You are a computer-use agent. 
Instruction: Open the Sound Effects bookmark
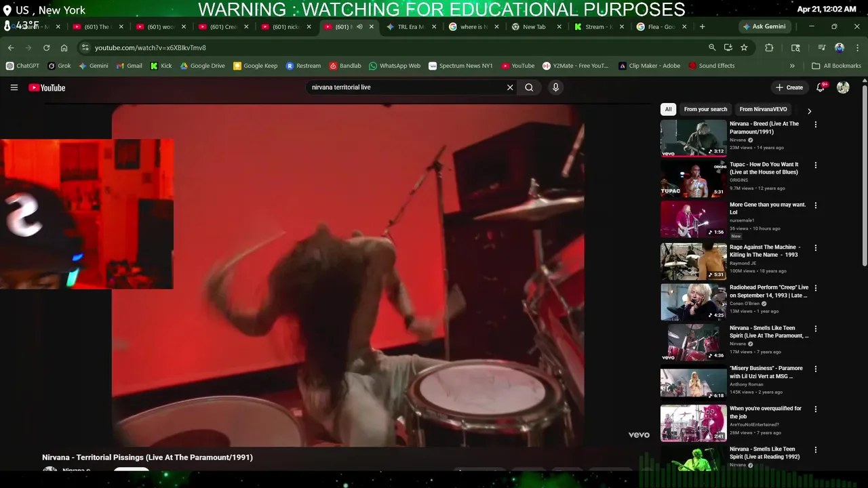click(711, 66)
